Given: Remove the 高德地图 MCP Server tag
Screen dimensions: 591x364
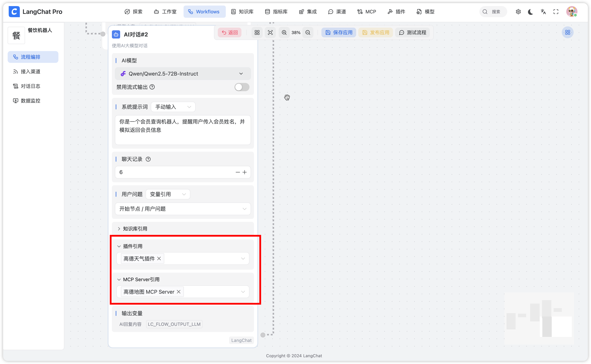Looking at the screenshot, I should click(179, 292).
